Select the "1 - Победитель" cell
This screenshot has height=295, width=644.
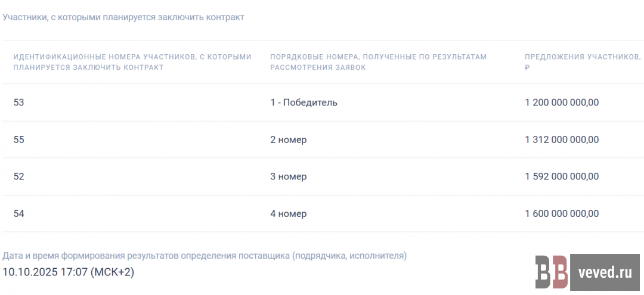pos(304,103)
